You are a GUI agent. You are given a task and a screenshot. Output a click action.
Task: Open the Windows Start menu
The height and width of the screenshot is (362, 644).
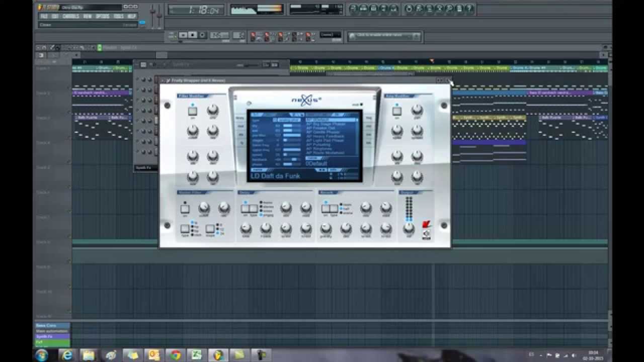point(42,355)
